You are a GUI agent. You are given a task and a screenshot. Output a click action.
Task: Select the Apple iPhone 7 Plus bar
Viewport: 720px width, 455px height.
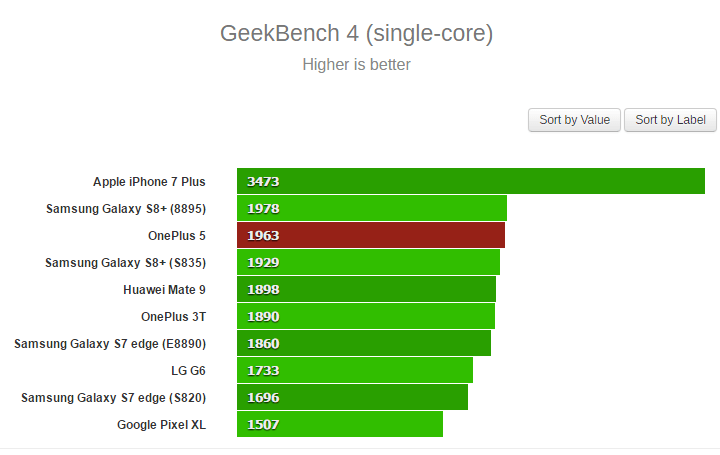[x=471, y=181]
